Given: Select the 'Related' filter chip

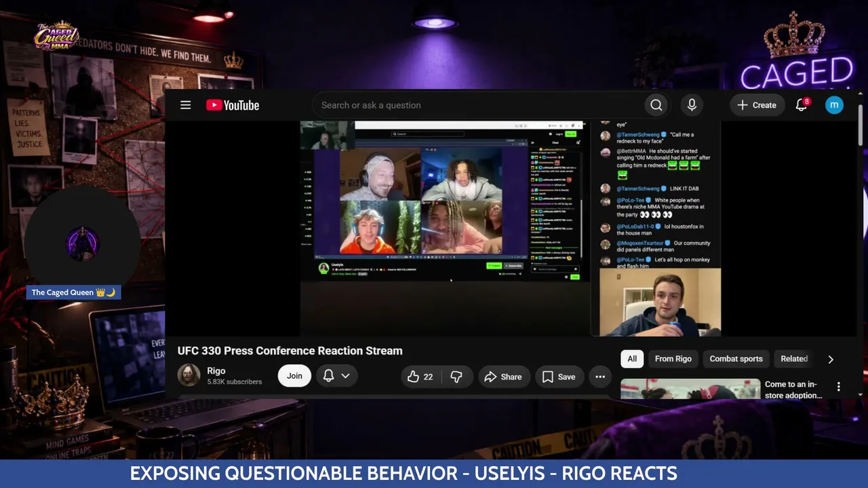Looking at the screenshot, I should tap(794, 359).
